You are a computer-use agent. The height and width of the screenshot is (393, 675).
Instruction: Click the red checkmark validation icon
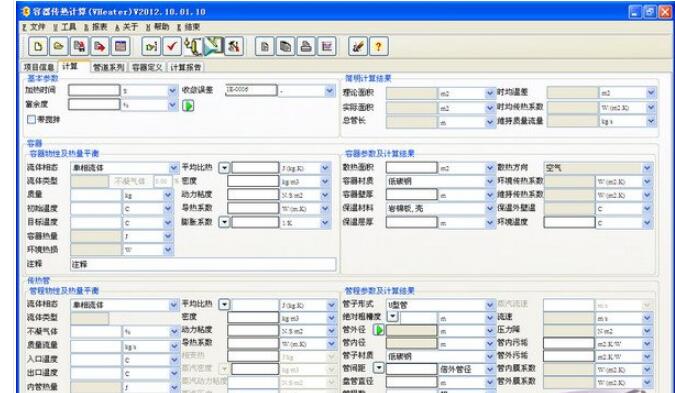[x=172, y=46]
